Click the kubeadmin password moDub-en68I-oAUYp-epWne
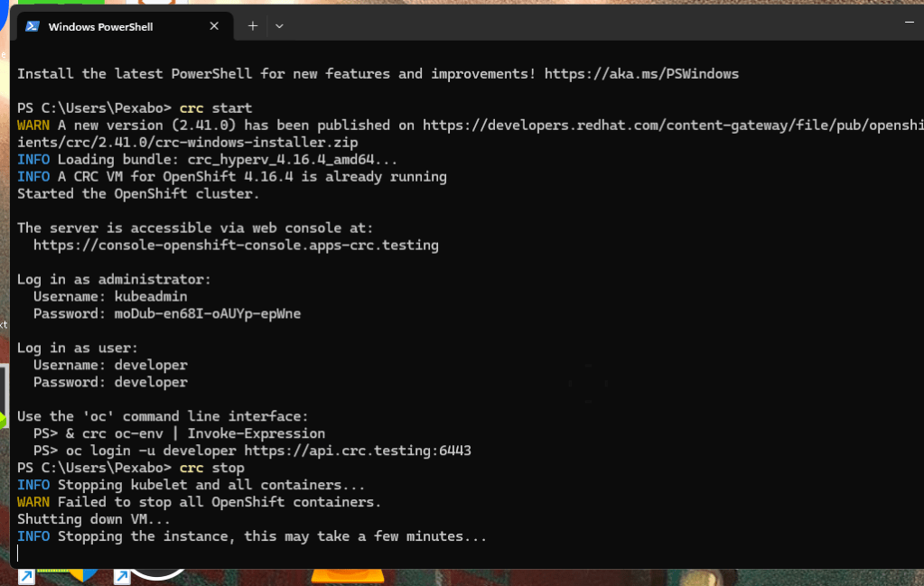The height and width of the screenshot is (586, 924). (x=208, y=314)
